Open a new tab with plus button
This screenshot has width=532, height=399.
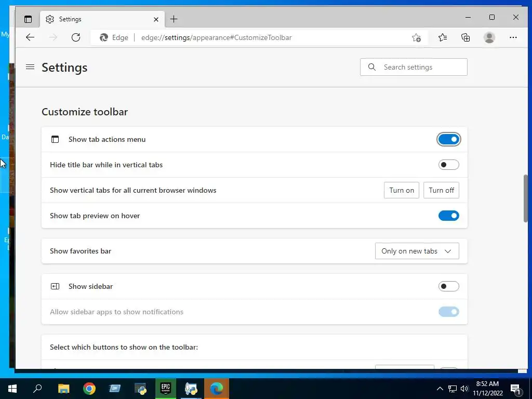(174, 19)
